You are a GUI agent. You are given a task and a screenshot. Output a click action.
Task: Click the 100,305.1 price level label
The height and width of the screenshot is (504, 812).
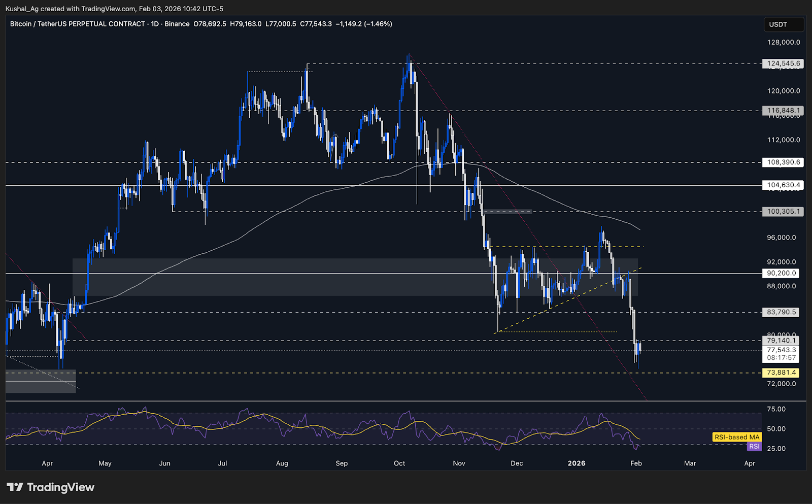tap(783, 212)
